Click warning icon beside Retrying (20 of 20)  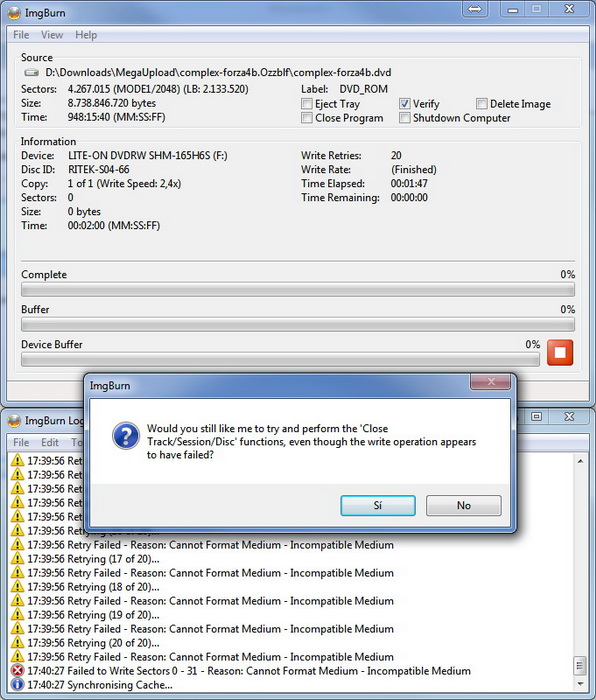[17, 642]
